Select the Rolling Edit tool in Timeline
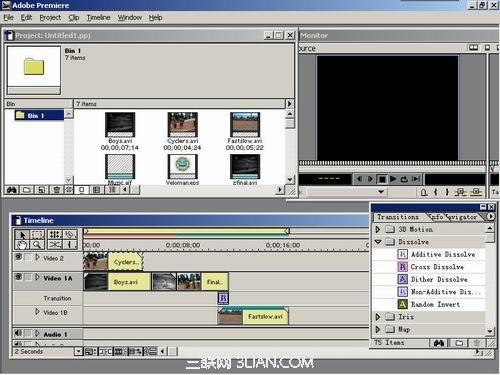This screenshot has height=375, width=500. pos(55,234)
